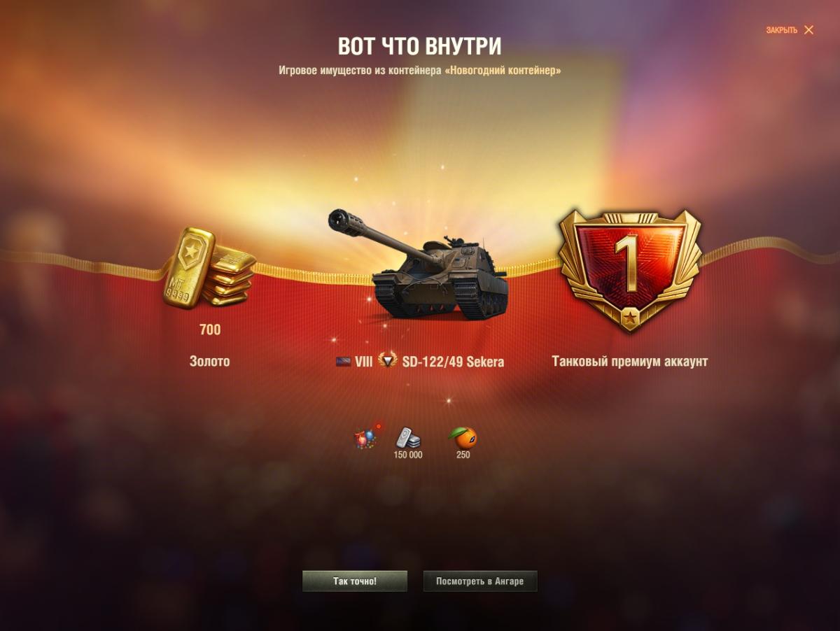Click the premium account badge with number 1
The width and height of the screenshot is (840, 631).
point(630,270)
